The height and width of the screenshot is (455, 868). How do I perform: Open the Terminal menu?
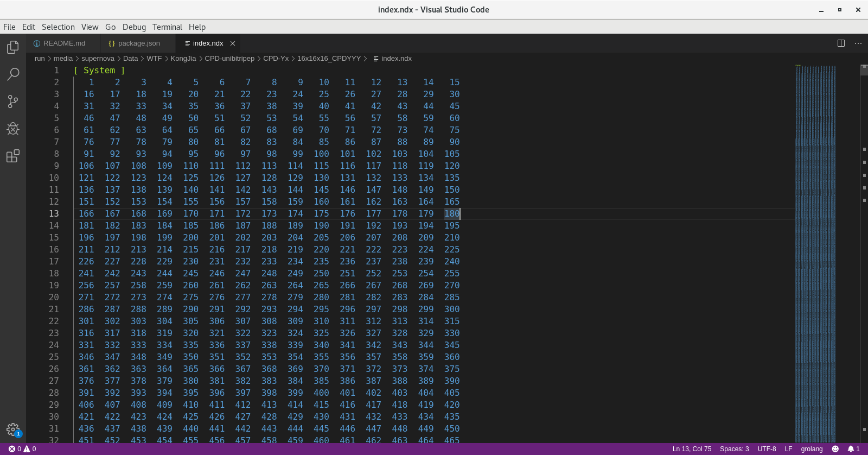[x=167, y=27]
